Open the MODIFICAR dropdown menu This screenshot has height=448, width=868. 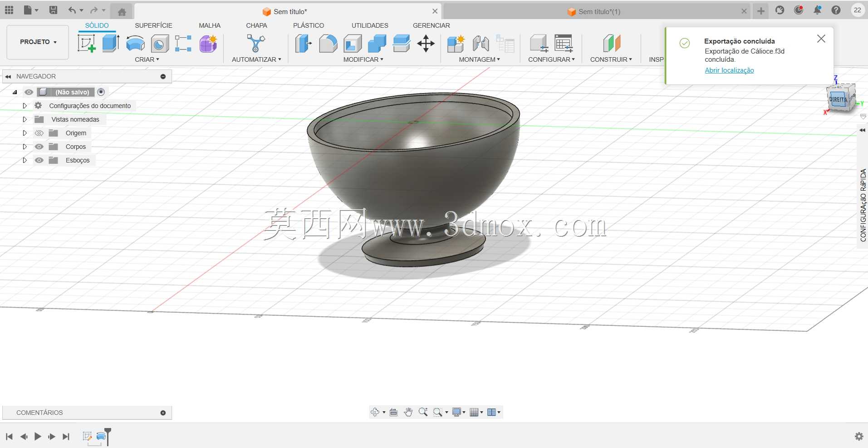[x=363, y=59]
